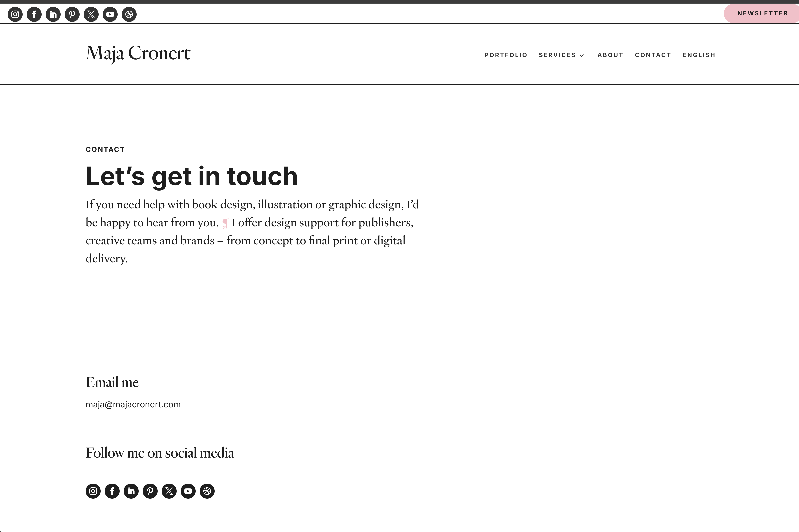Click LinkedIn icon under Follow me section

coord(131,491)
